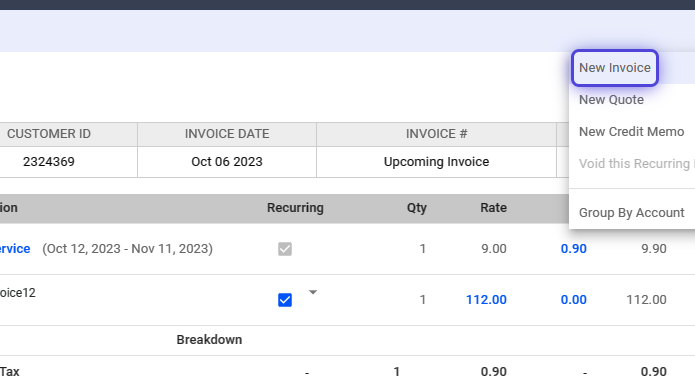Click the 9.90 total value
The width and height of the screenshot is (695, 377).
(x=654, y=249)
